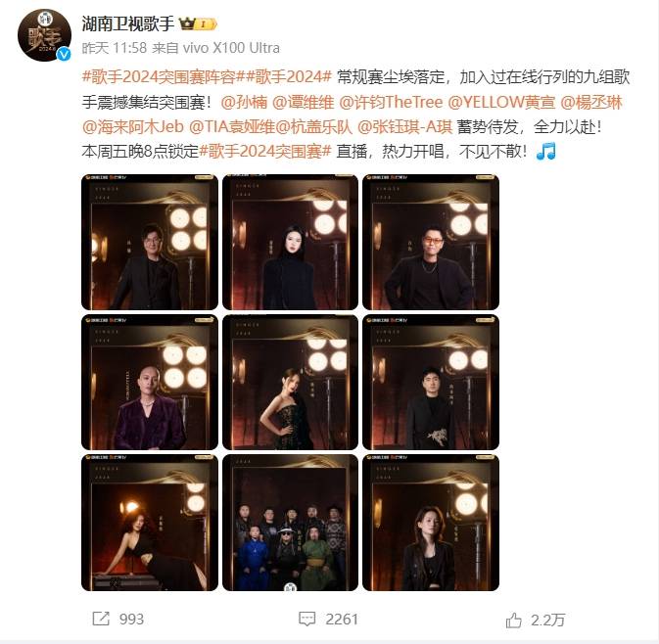Open the @海来阿木Jeb mention
This screenshot has width=659, height=644.
point(133,126)
